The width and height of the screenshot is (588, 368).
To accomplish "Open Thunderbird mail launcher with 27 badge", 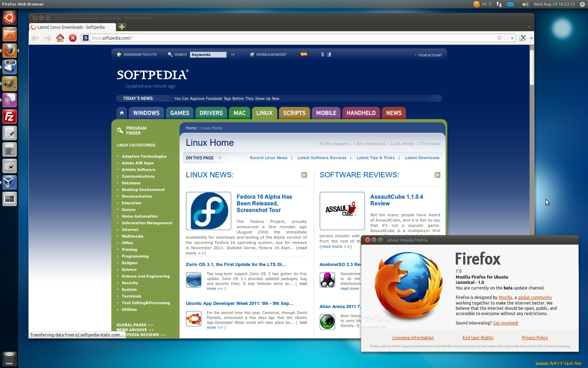I will [9, 67].
